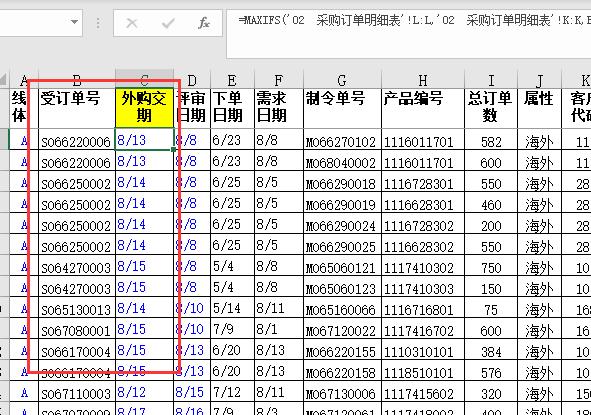This screenshot has height=415, width=591.
Task: Select column C header
Action: (144, 79)
